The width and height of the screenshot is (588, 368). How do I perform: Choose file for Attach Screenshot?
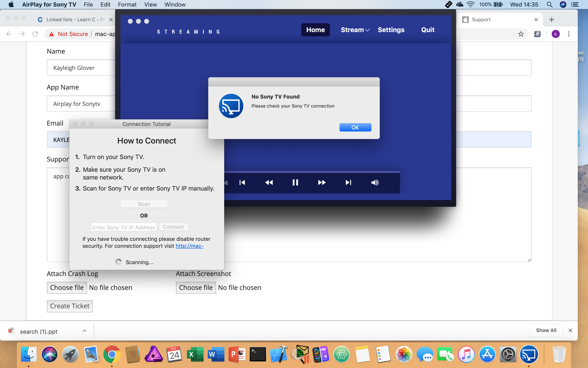pos(196,287)
